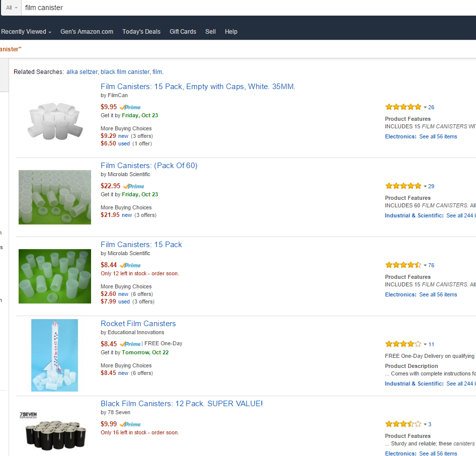Click the Prime badge on the $9.95 listing

[131, 107]
